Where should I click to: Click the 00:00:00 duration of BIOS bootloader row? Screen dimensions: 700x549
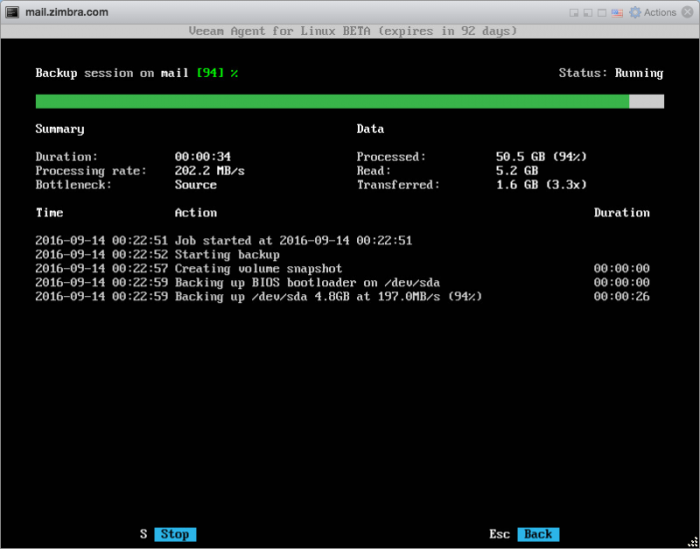[621, 283]
